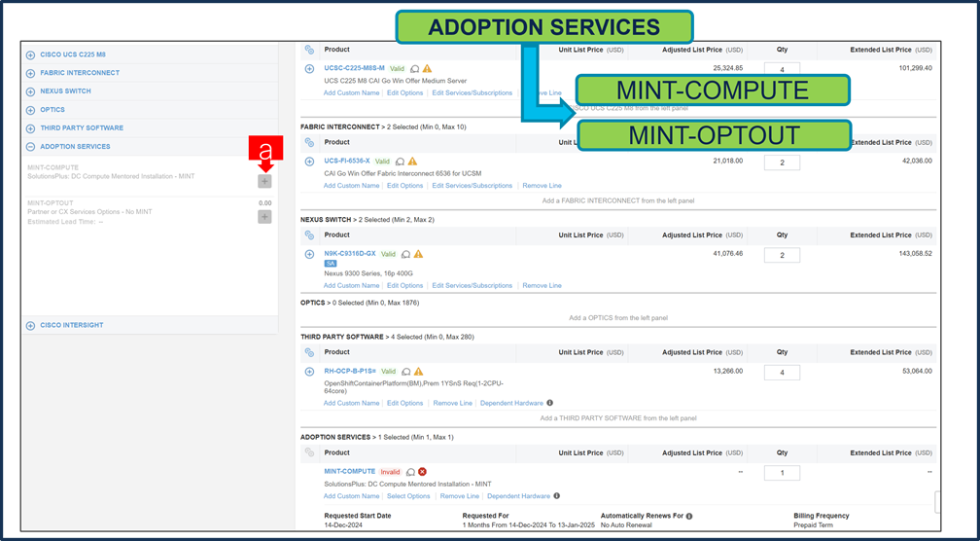The width and height of the screenshot is (980, 541).
Task: Expand the THIRD PARTY SOFTWARE left panel section
Action: 30,128
